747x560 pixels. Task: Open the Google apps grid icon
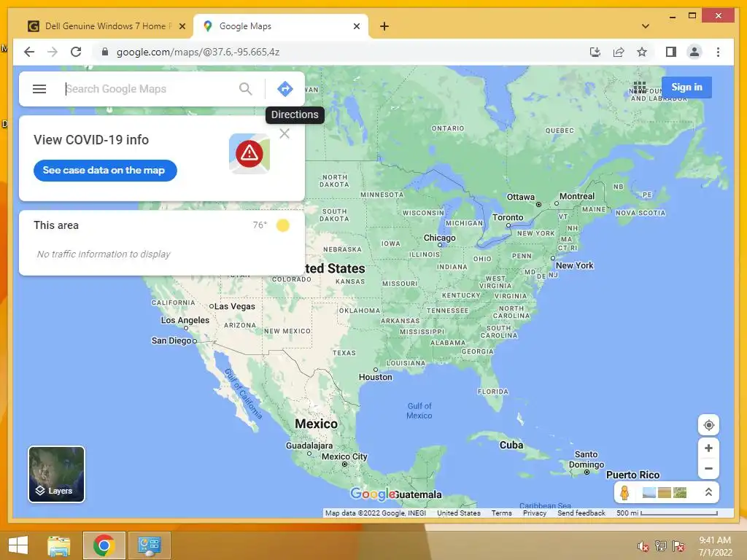[x=639, y=87]
